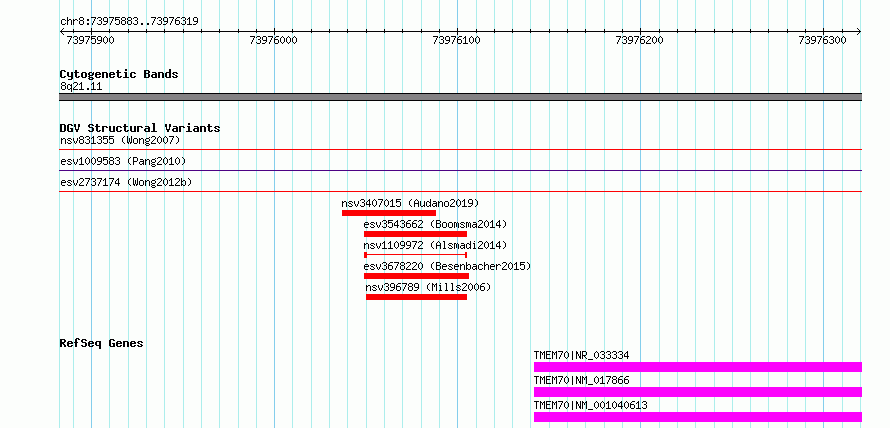Open the TMEM70|NM_001040613 gene label
Screen dimensions: 890x428
590,405
